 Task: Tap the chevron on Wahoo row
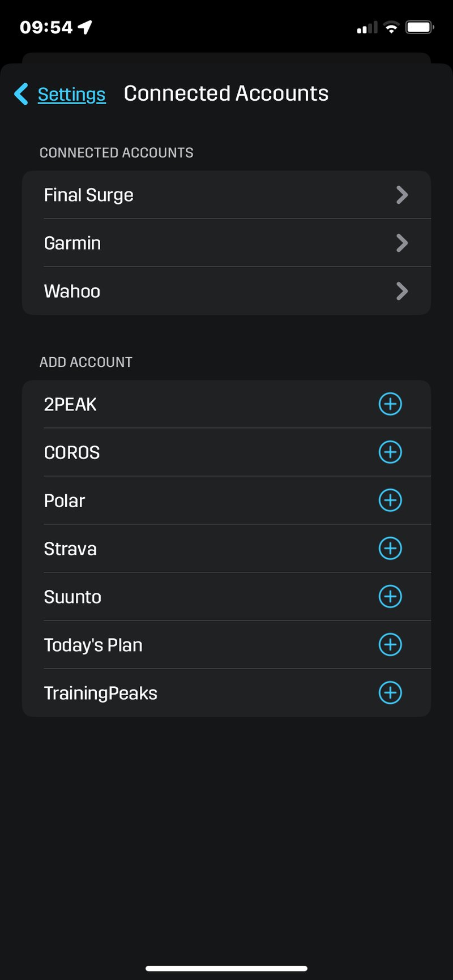[401, 291]
